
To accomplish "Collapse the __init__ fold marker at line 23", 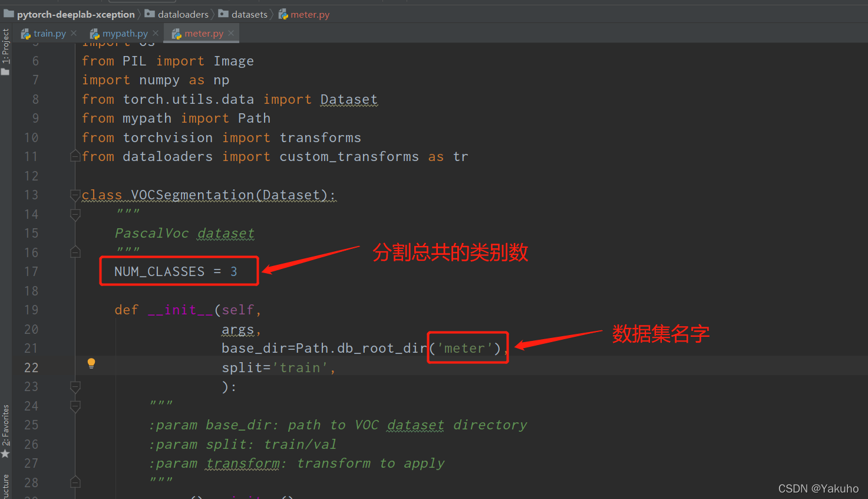I will (x=75, y=387).
